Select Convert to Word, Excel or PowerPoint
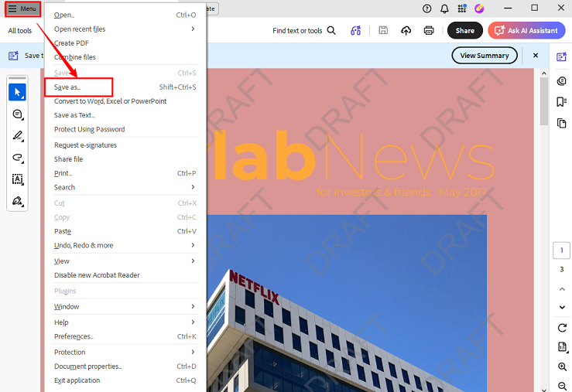 (x=125, y=101)
